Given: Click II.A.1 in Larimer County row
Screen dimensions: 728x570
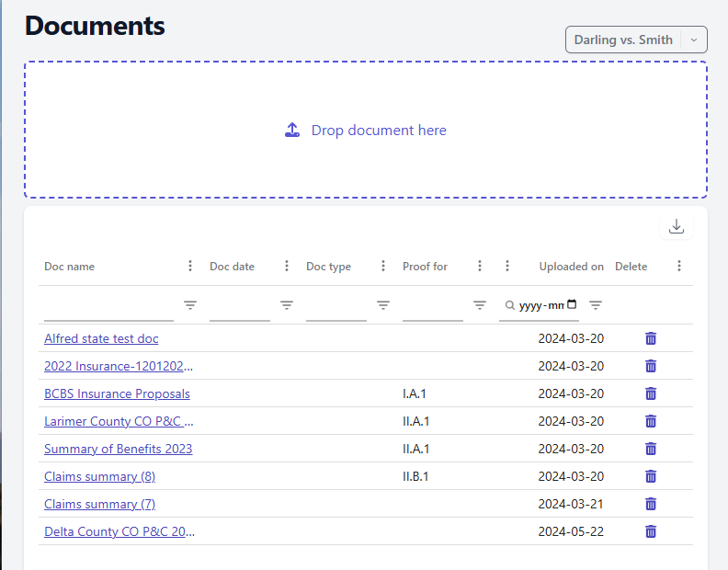Looking at the screenshot, I should coord(416,421).
